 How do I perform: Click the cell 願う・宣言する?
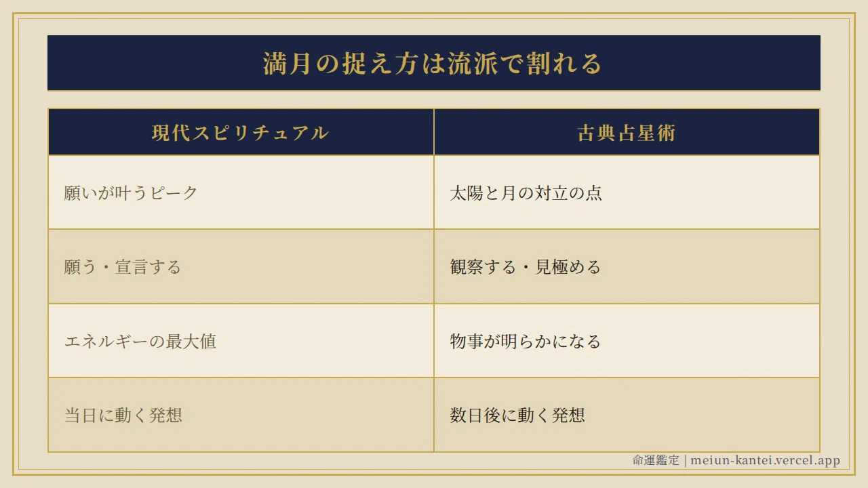pyautogui.click(x=241, y=267)
